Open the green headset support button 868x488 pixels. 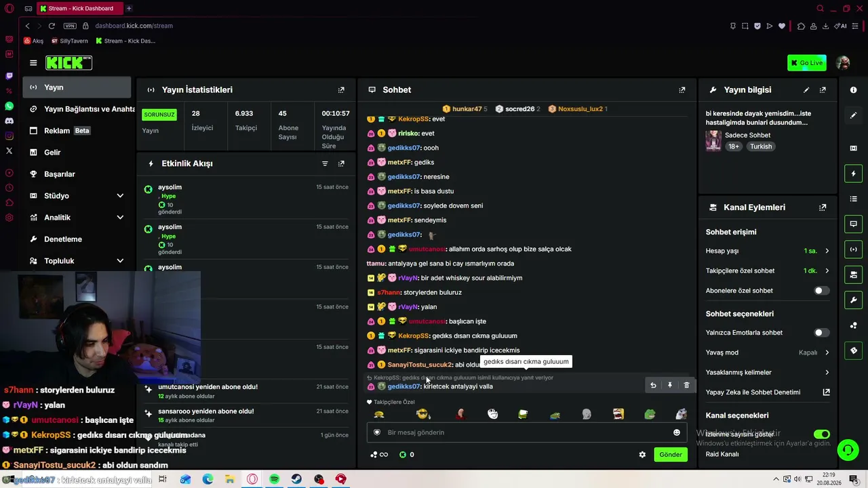pyautogui.click(x=847, y=449)
